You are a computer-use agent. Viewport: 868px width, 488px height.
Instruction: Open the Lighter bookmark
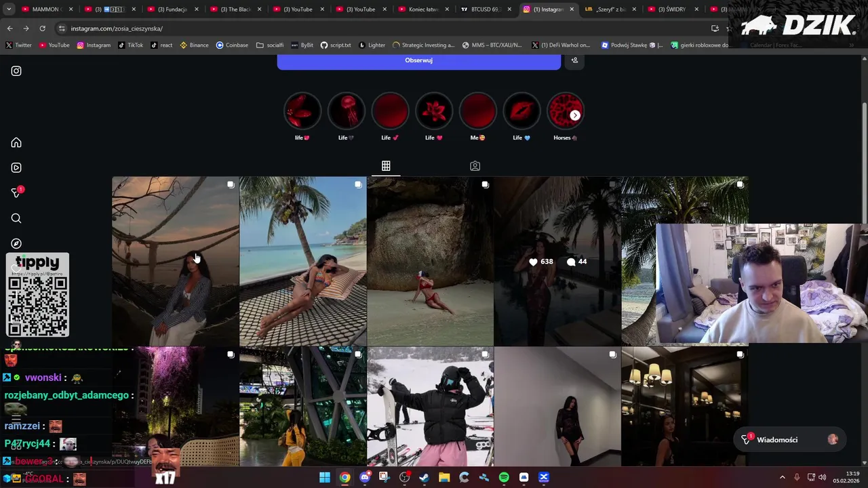coord(372,45)
